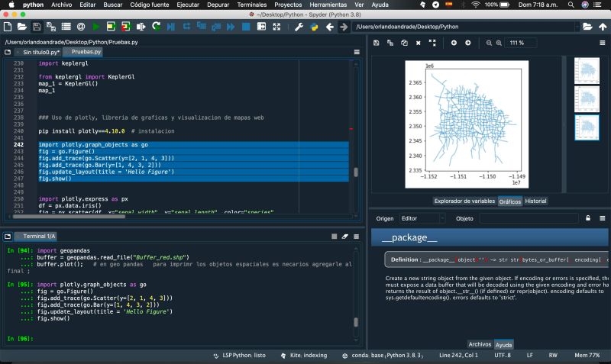This screenshot has width=611, height=364.
Task: Open the Ejecutar menu
Action: [x=188, y=5]
